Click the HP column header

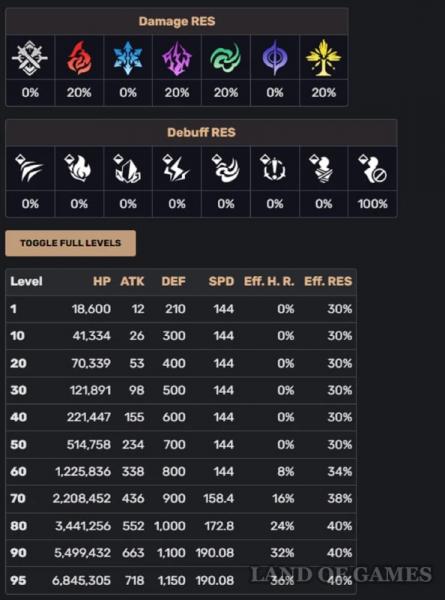pyautogui.click(x=102, y=281)
